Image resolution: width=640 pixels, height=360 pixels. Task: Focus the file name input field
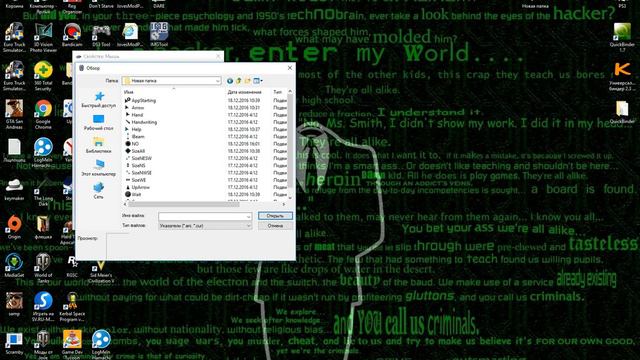click(x=202, y=216)
